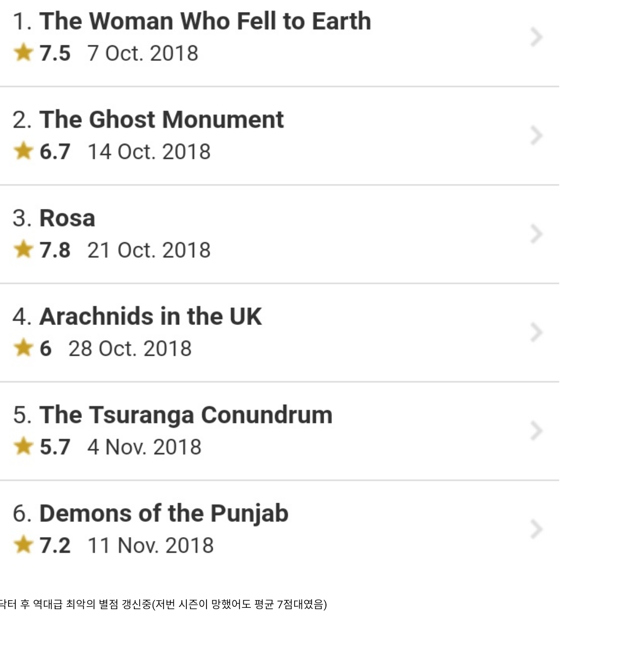
Task: Click the 21 Oct. 2018 air date
Action: pyautogui.click(x=149, y=250)
